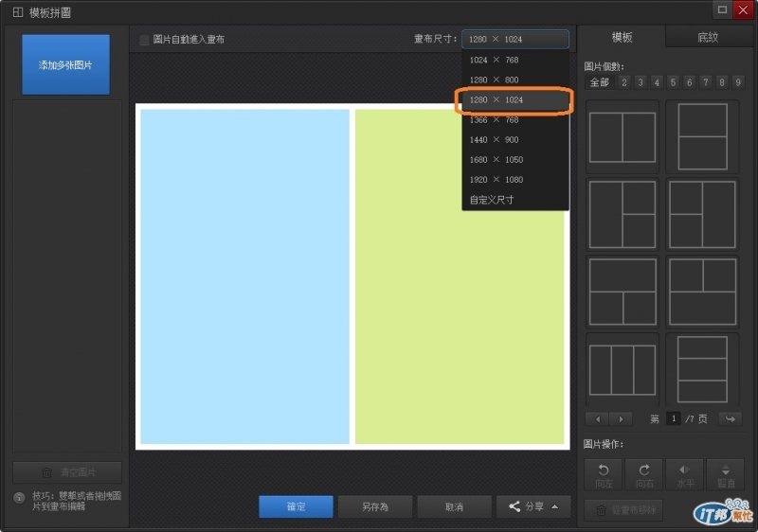
Task: Switch to the 模板 tab
Action: coord(622,37)
